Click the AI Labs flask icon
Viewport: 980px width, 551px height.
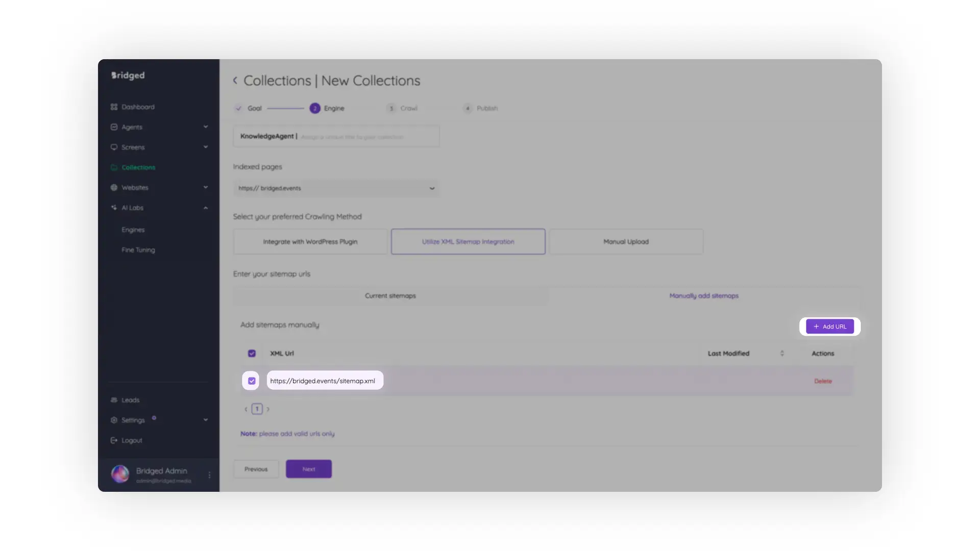click(114, 208)
